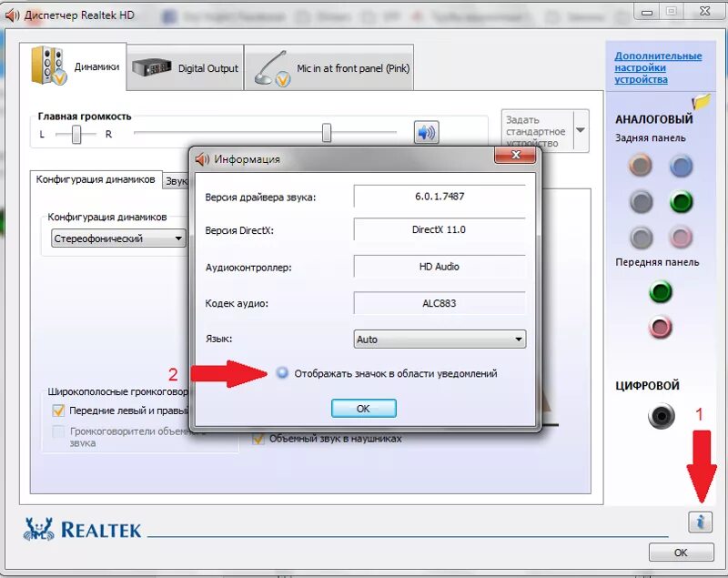Click the pink front panel jack
This screenshot has width=728, height=578.
click(661, 328)
